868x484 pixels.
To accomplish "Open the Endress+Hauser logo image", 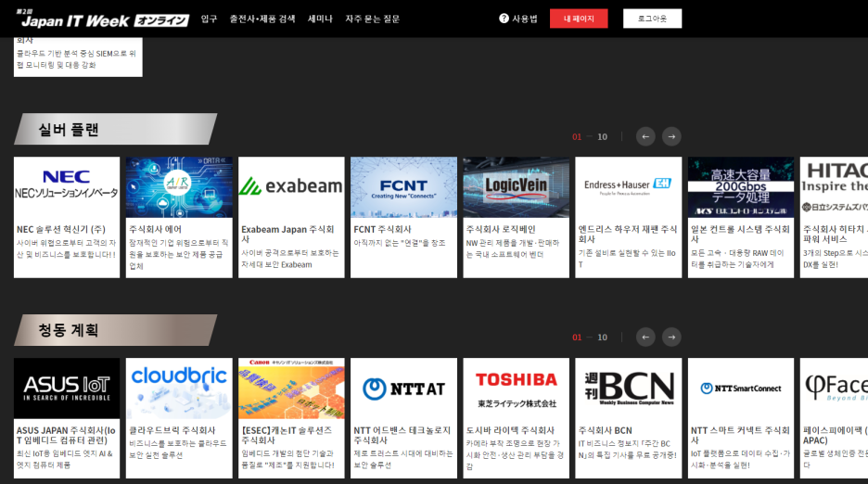I will (629, 187).
